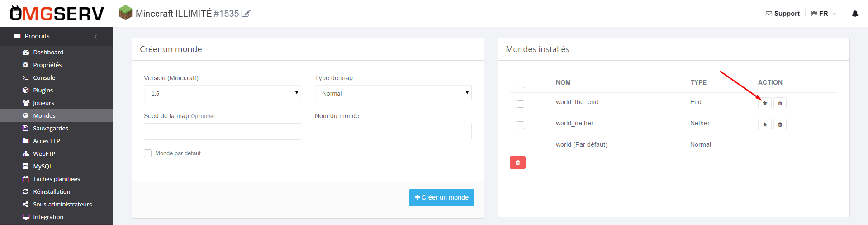Click the Créer un monde button
The image size is (868, 225).
coord(441,198)
